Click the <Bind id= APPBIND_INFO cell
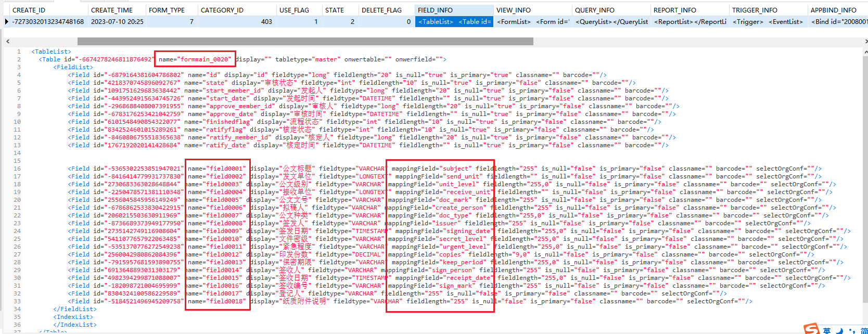Screen dimensions: 868x334 (x=838, y=21)
